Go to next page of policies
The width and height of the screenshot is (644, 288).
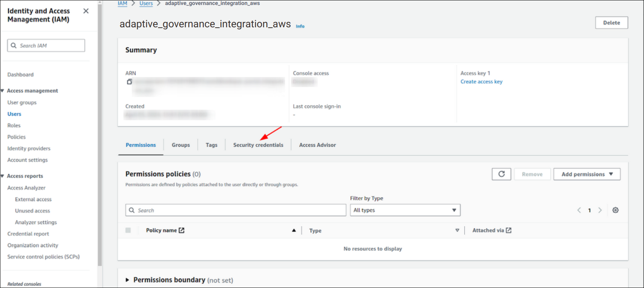coord(600,210)
